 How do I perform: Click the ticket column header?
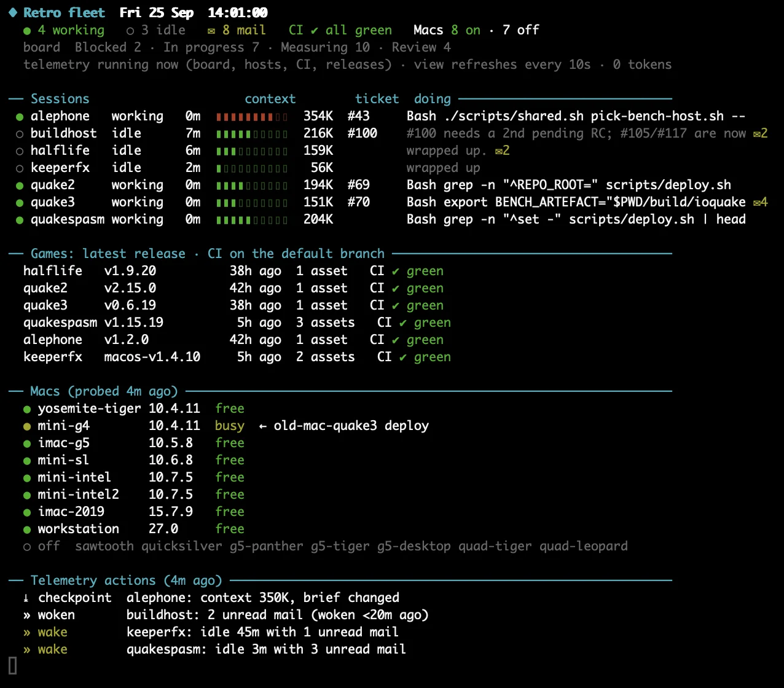pos(377,99)
